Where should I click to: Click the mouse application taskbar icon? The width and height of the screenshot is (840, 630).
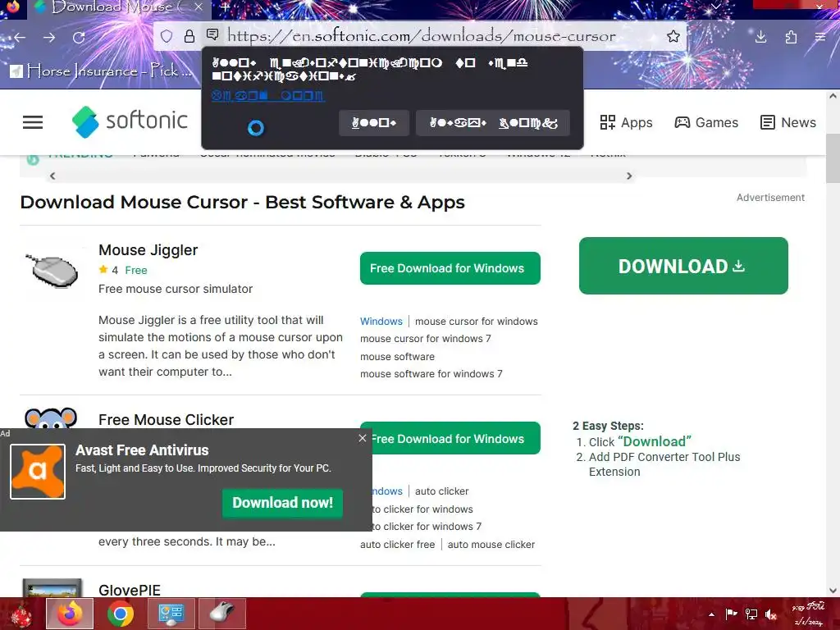click(221, 614)
